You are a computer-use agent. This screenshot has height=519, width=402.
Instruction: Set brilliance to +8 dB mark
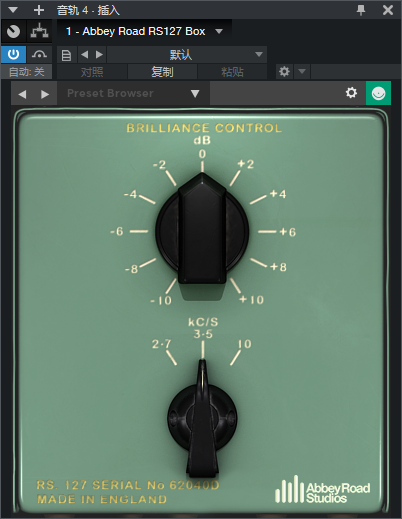pyautogui.click(x=278, y=267)
